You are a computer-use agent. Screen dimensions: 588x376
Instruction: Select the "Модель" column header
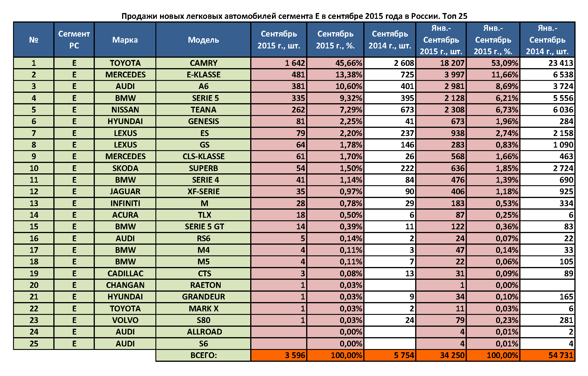203,40
